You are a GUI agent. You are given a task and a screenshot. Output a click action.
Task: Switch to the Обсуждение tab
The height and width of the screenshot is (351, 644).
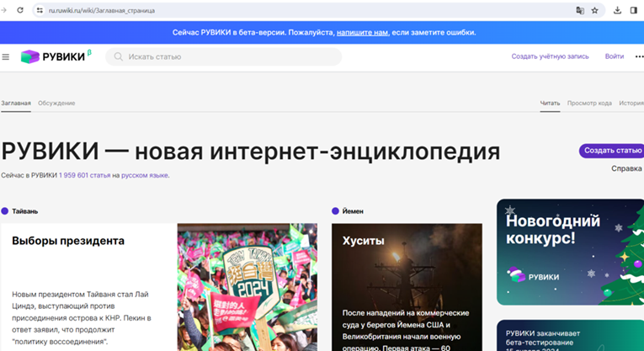56,104
